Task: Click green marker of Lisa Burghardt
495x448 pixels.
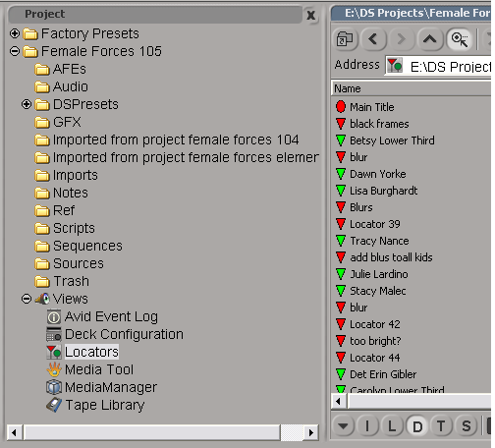Action: pos(341,191)
